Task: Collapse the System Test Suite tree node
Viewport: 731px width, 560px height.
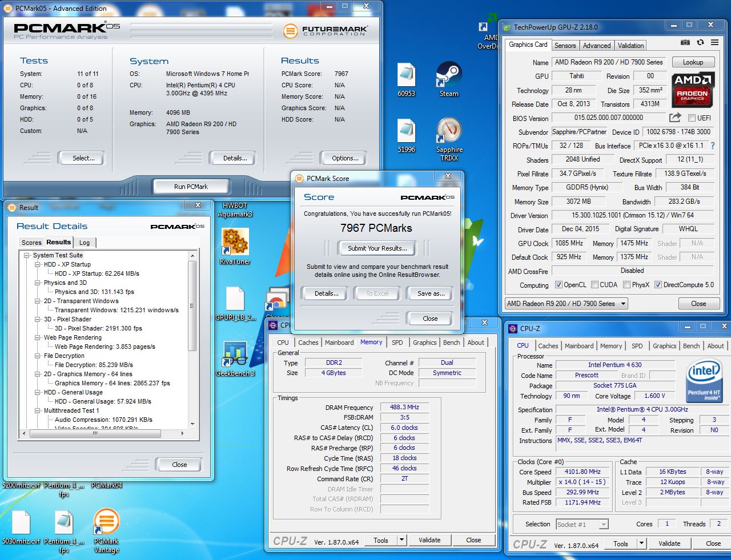Action: 26,256
